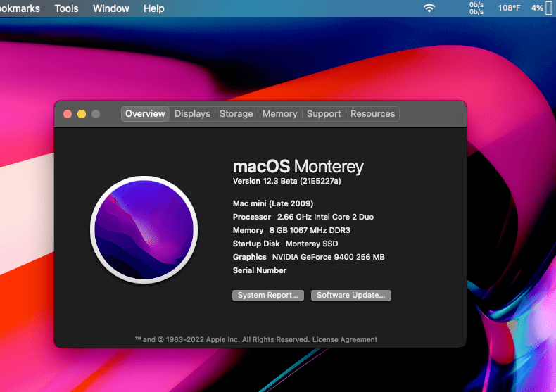The width and height of the screenshot is (556, 392).
Task: Click the 2.66 GHz Intel Core 2 Duo text
Action: [x=326, y=217]
